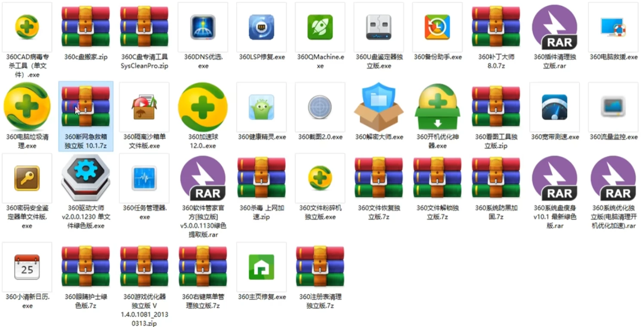Click the filename label 360任务管理器.exe
The image size is (644, 327).
pos(145,212)
